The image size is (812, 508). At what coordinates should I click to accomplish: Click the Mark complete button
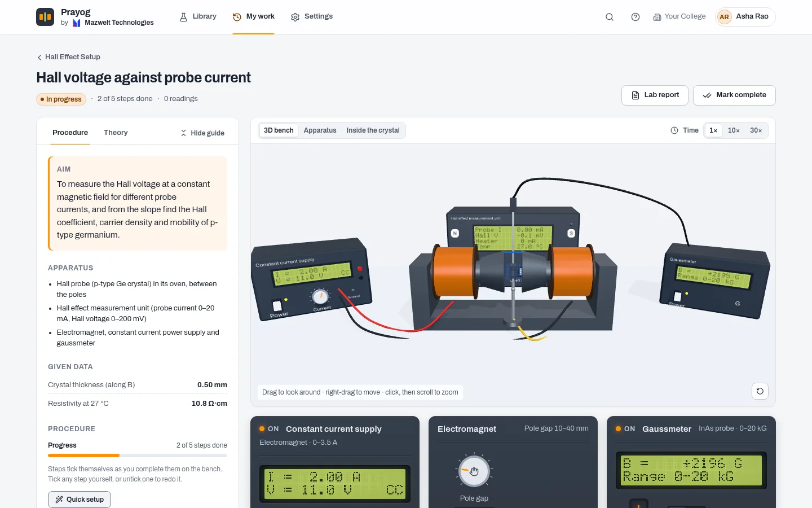pos(734,95)
